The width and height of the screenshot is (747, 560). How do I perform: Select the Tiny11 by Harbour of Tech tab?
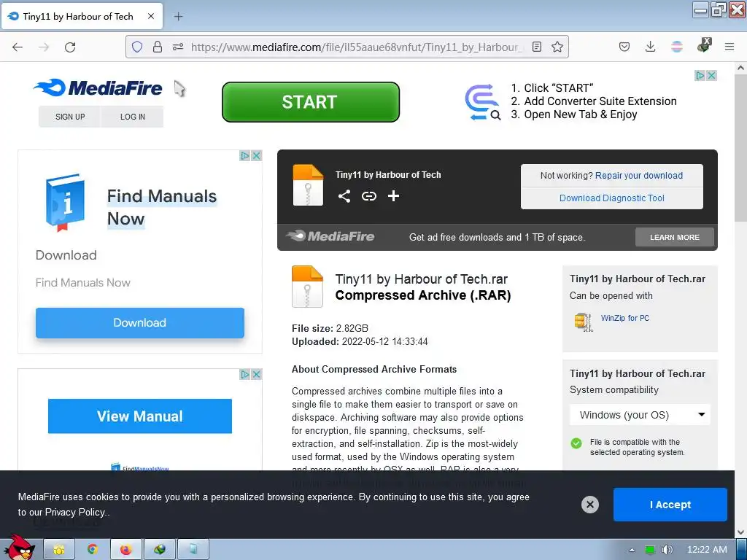point(82,16)
